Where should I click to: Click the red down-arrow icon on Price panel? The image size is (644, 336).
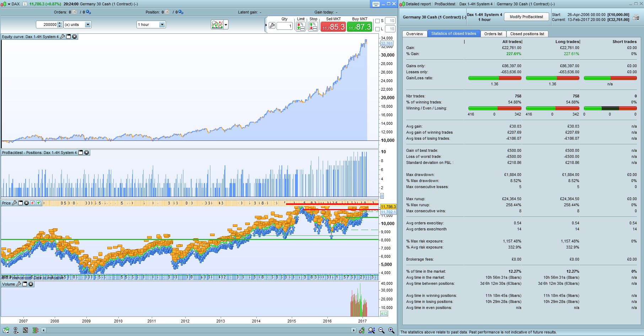32,203
